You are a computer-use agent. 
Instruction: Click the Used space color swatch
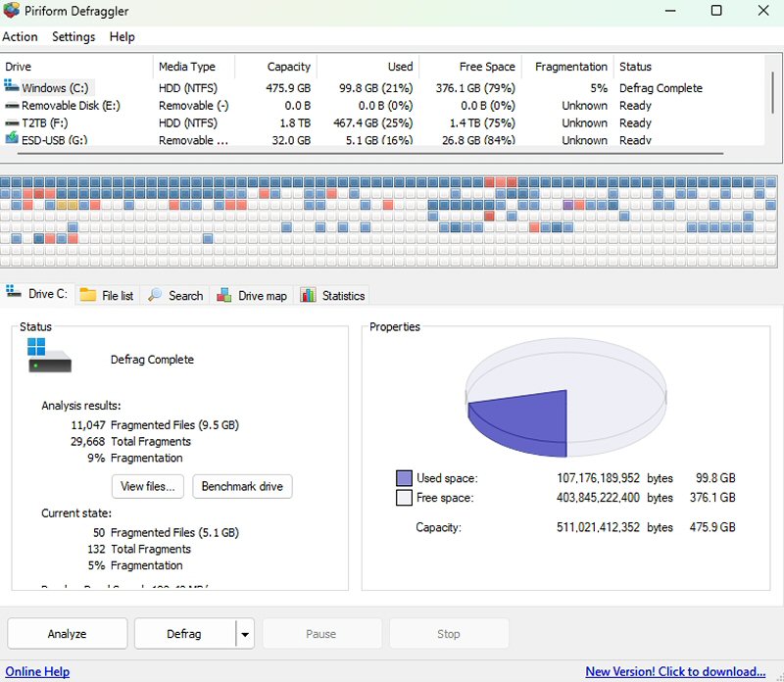(x=404, y=478)
